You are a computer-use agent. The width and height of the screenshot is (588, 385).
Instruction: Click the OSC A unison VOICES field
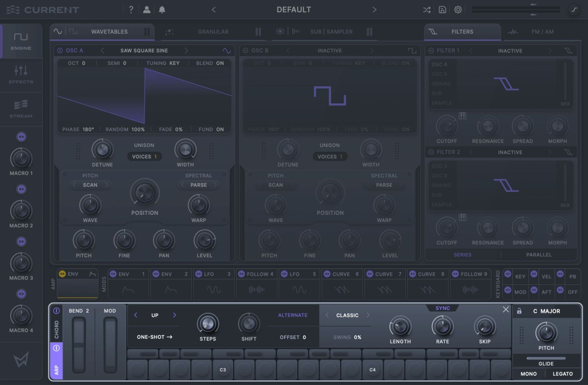tap(144, 156)
